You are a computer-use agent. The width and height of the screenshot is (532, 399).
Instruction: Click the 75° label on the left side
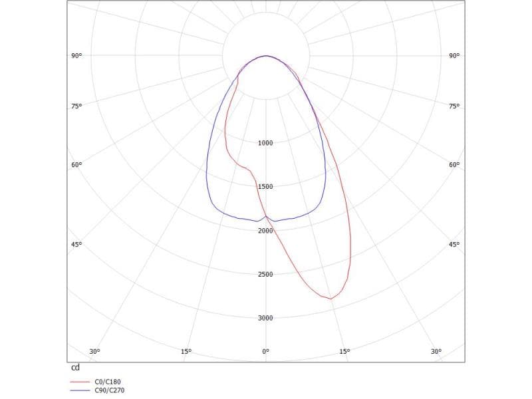[76, 106]
